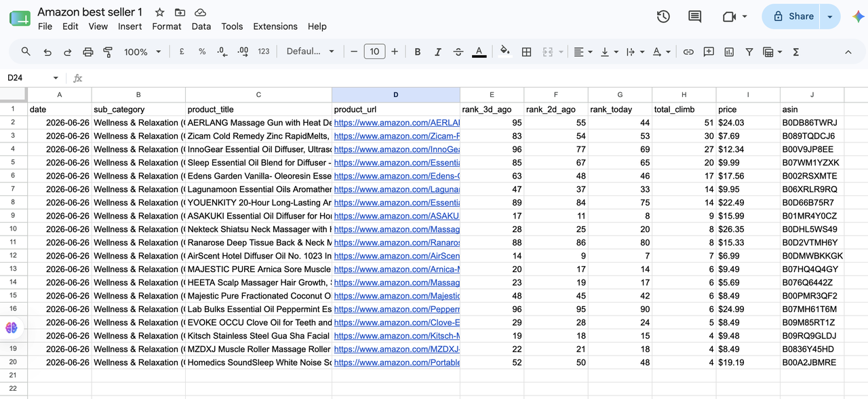This screenshot has height=399, width=868.
Task: Open the name box dropdown arrow
Action: [x=56, y=78]
